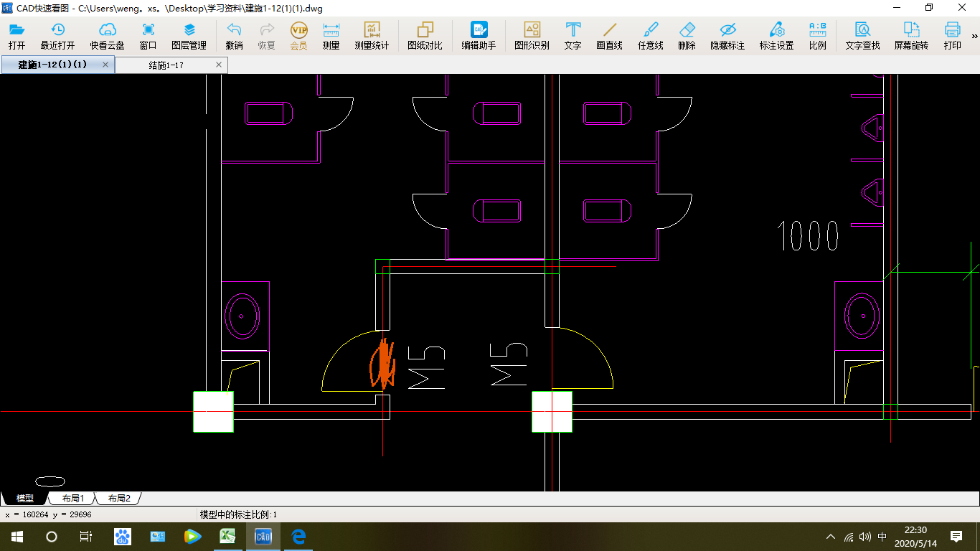Set the 比例 scale ratio
This screenshot has width=980, height=551.
click(817, 36)
